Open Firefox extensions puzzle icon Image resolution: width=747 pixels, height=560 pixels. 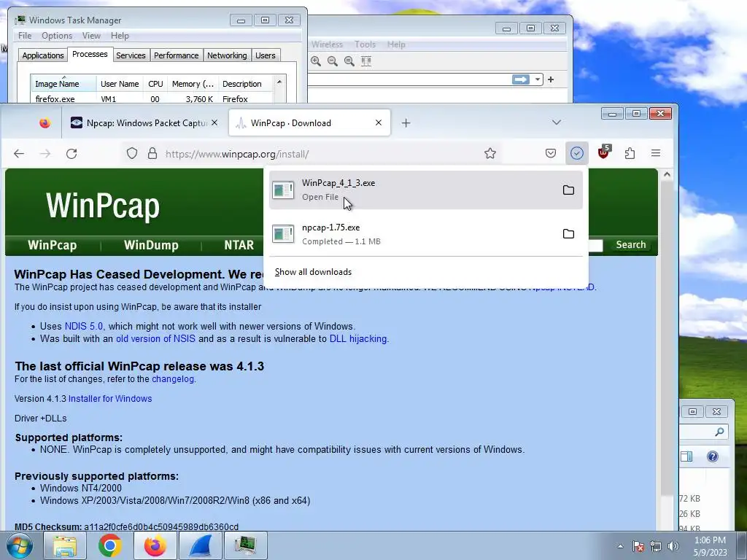pyautogui.click(x=630, y=153)
